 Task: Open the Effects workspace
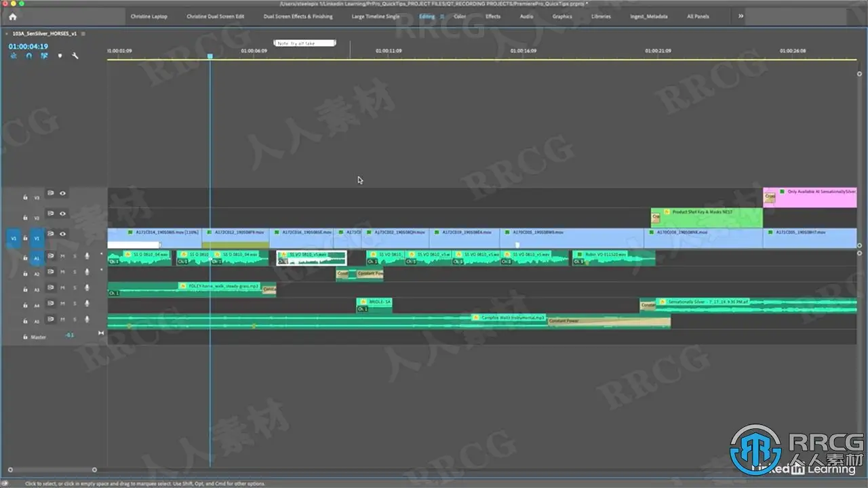(x=493, y=16)
